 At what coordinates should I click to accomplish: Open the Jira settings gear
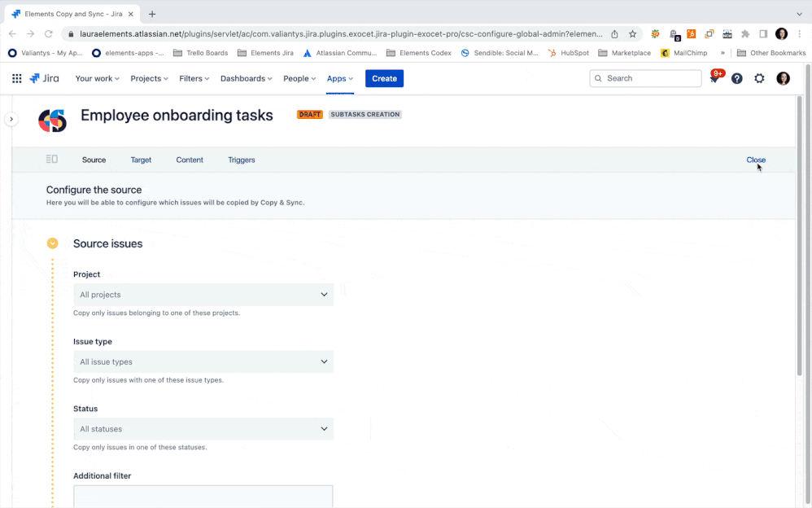(x=759, y=78)
